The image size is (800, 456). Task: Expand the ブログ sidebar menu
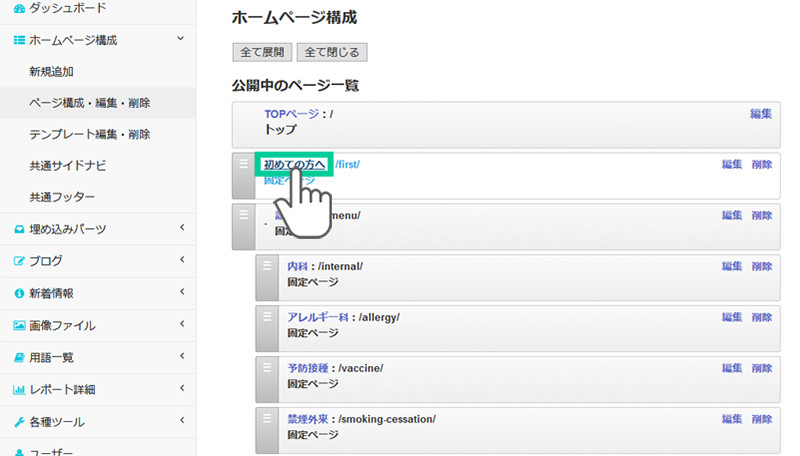click(x=182, y=261)
